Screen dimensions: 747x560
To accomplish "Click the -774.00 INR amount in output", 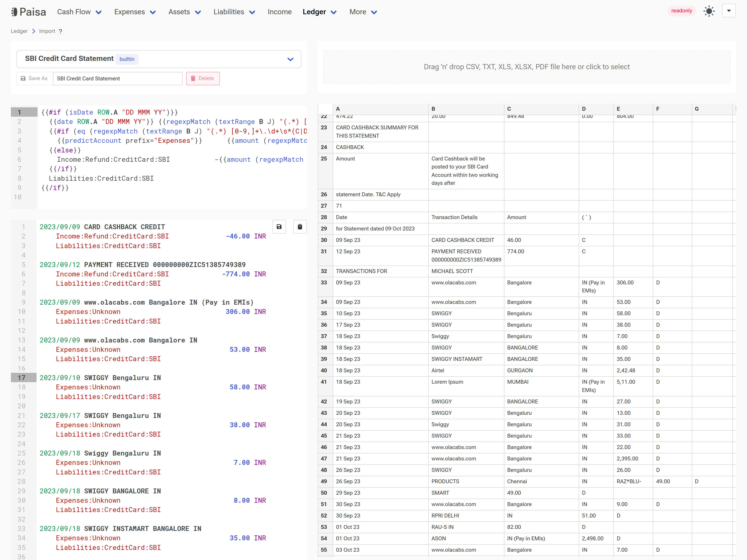I will [x=244, y=274].
